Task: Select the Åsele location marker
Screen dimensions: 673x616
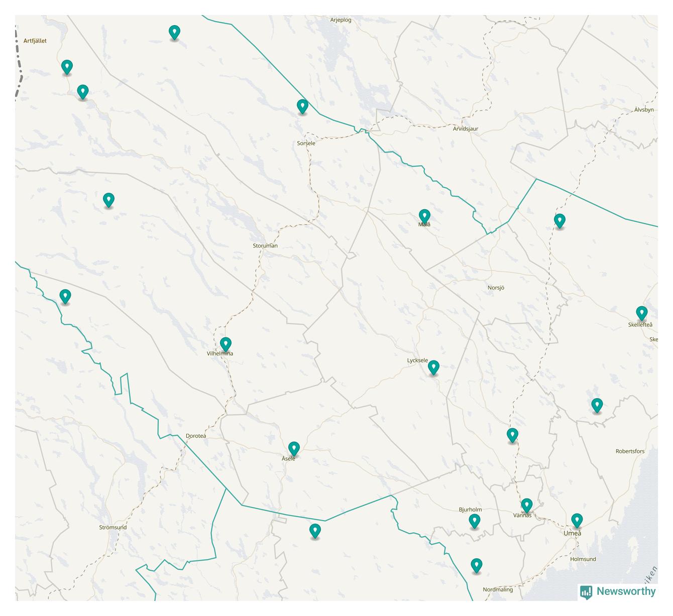Action: 294,448
